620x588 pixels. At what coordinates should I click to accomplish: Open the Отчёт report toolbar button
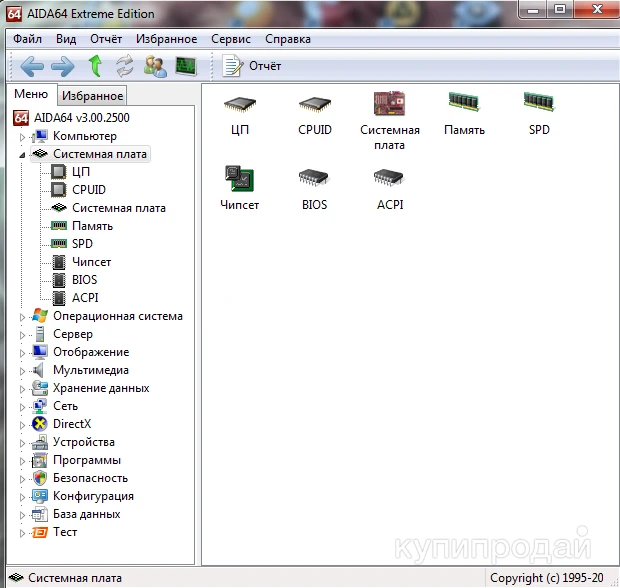(x=252, y=66)
